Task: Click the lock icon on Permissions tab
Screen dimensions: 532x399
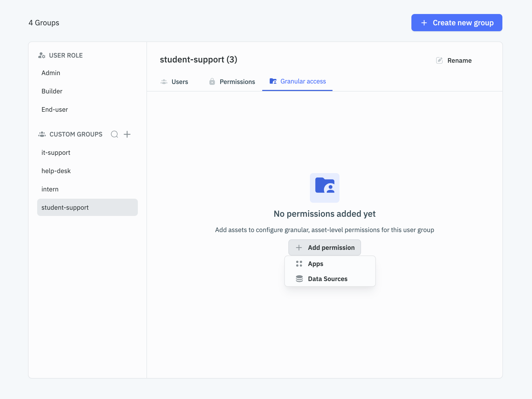Action: click(x=212, y=82)
